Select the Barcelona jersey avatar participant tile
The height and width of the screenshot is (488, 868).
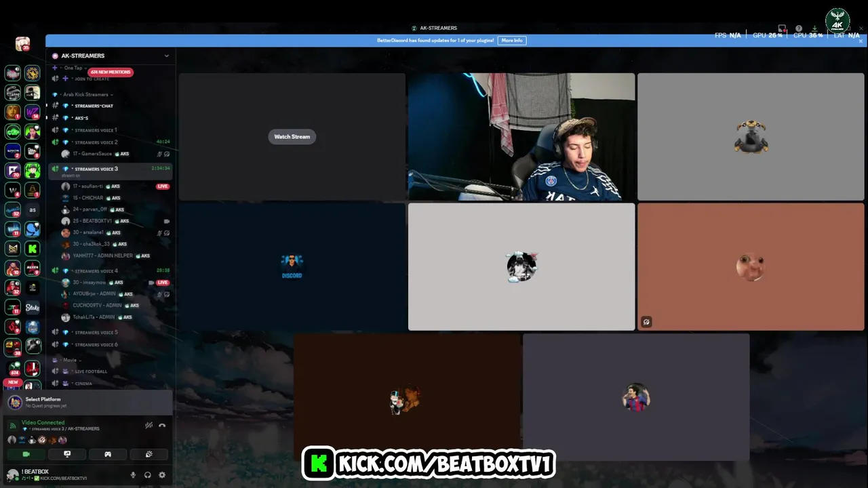[636, 397]
